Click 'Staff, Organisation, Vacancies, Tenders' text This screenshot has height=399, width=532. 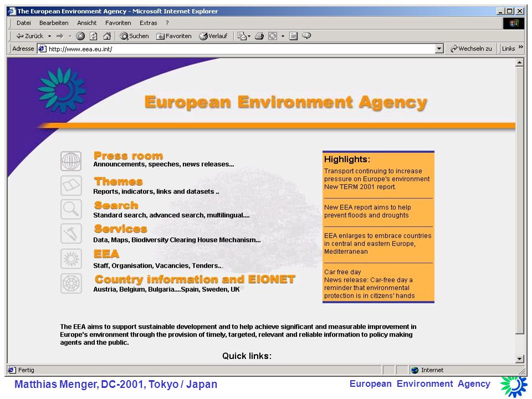click(x=158, y=265)
